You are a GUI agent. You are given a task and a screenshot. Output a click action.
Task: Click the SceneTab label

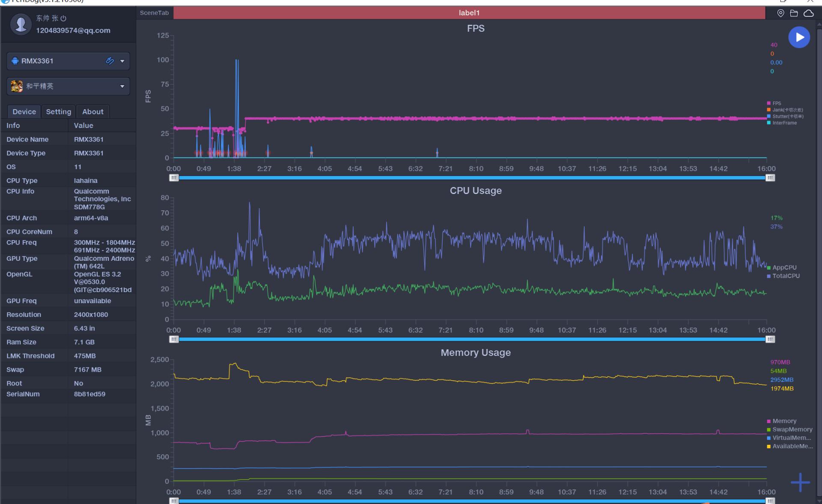(154, 13)
